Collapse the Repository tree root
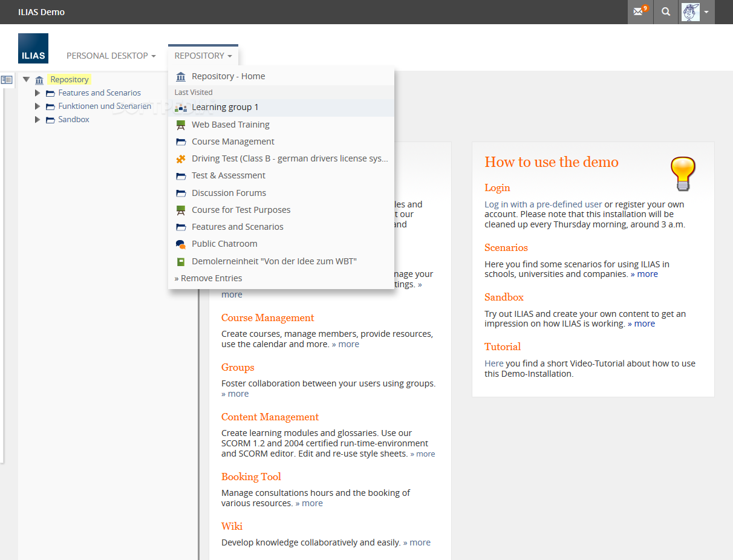 (x=26, y=79)
